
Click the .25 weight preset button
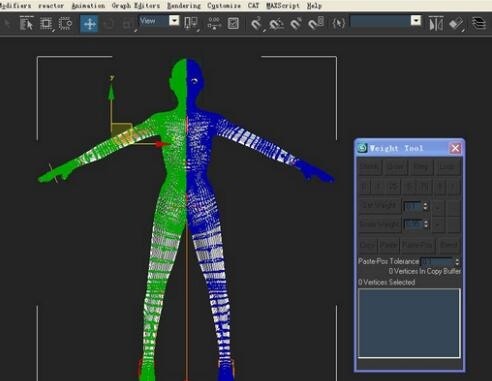393,187
